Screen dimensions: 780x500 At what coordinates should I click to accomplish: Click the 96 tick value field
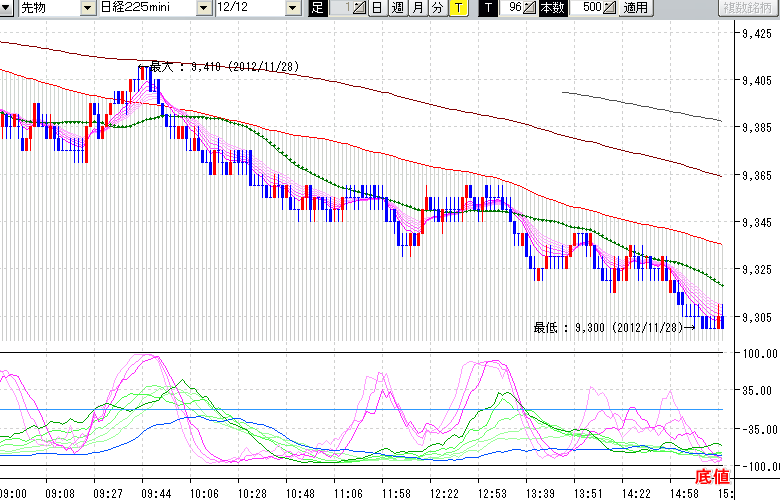(512, 8)
